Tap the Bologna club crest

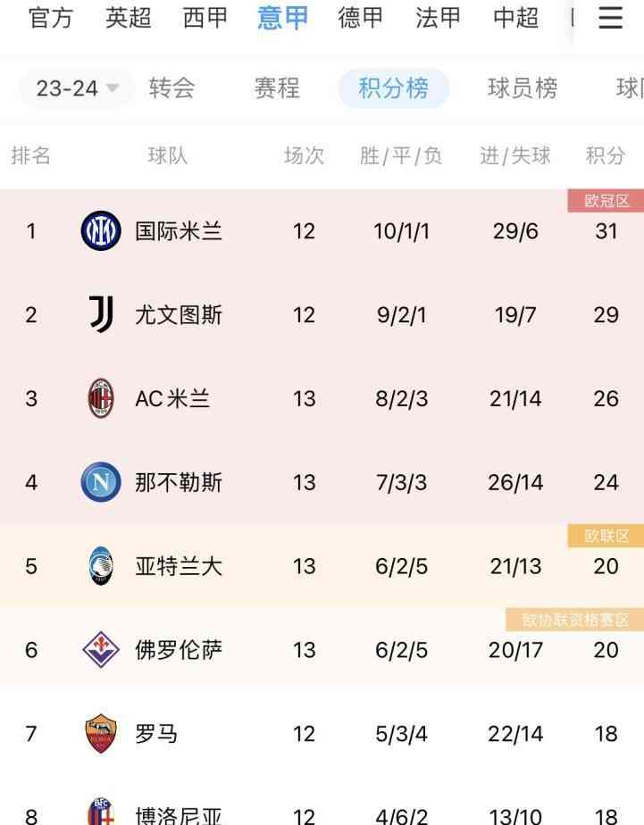(x=101, y=812)
